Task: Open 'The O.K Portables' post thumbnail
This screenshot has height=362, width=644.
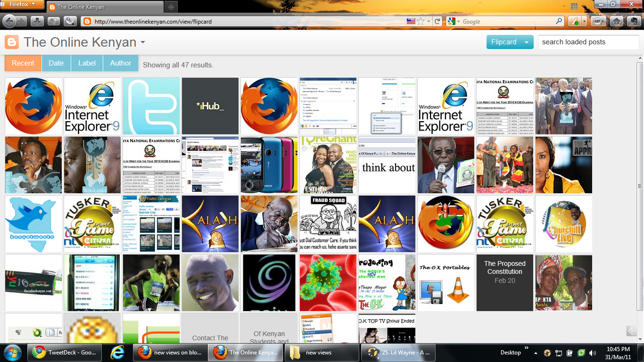Action: pyautogui.click(x=446, y=283)
